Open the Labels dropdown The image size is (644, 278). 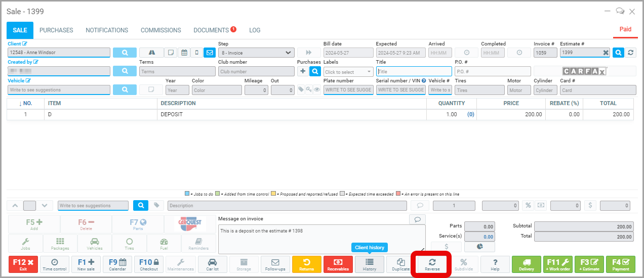[x=348, y=72]
